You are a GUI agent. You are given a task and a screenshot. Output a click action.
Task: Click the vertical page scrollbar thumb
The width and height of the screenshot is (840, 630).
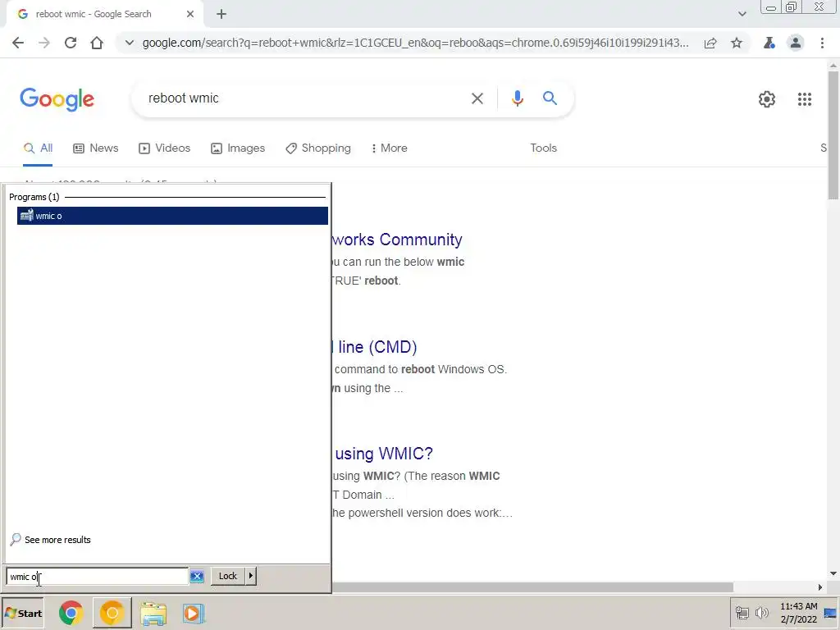click(x=833, y=135)
